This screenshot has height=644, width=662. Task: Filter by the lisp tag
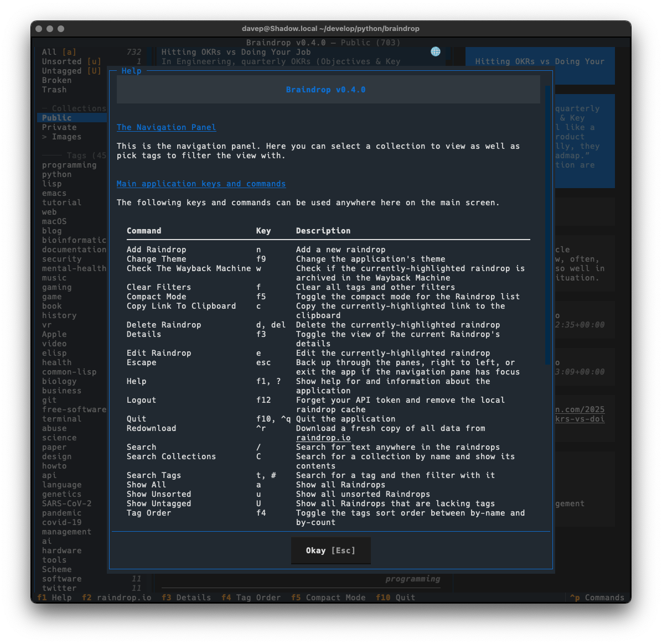click(x=51, y=184)
